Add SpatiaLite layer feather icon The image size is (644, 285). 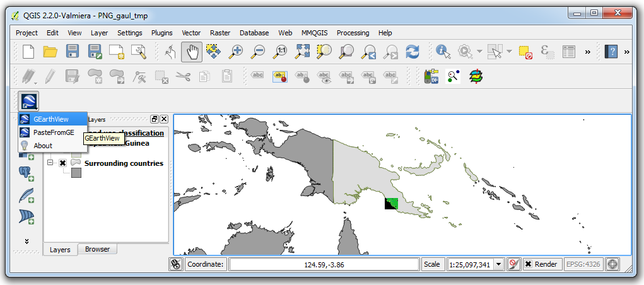tap(26, 195)
